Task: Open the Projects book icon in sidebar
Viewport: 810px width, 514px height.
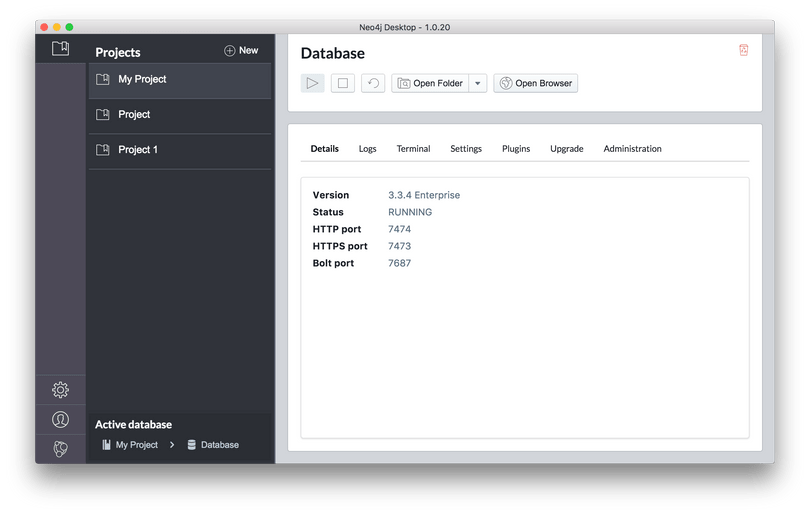Action: click(x=60, y=49)
